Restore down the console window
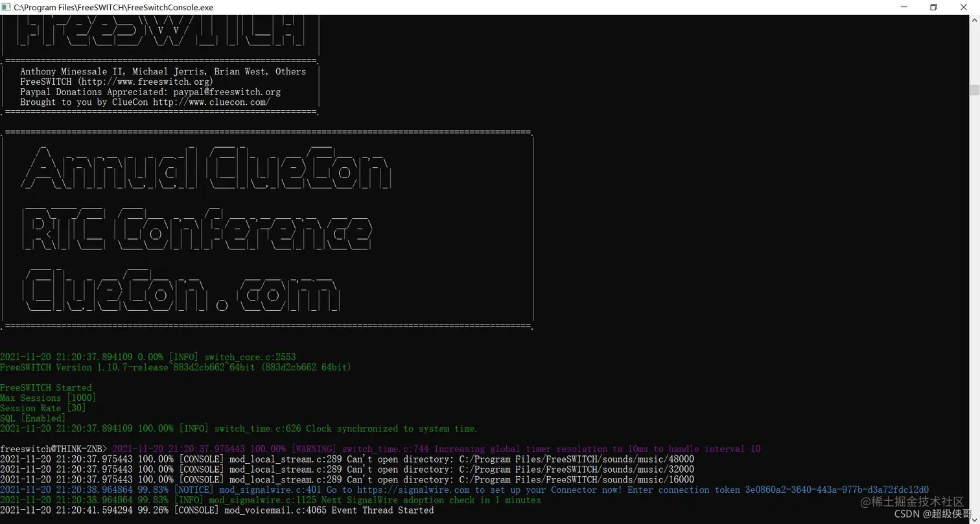Viewport: 980px width, 524px height. 933,7
